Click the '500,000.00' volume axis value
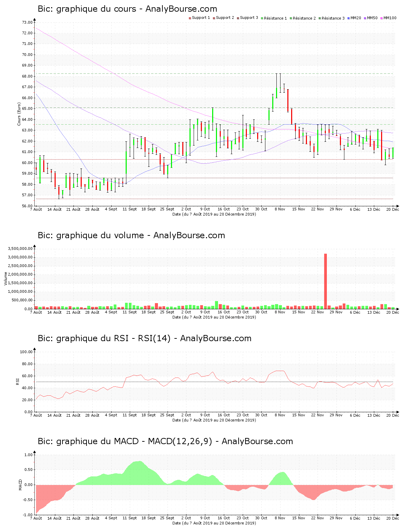 pos(23,300)
